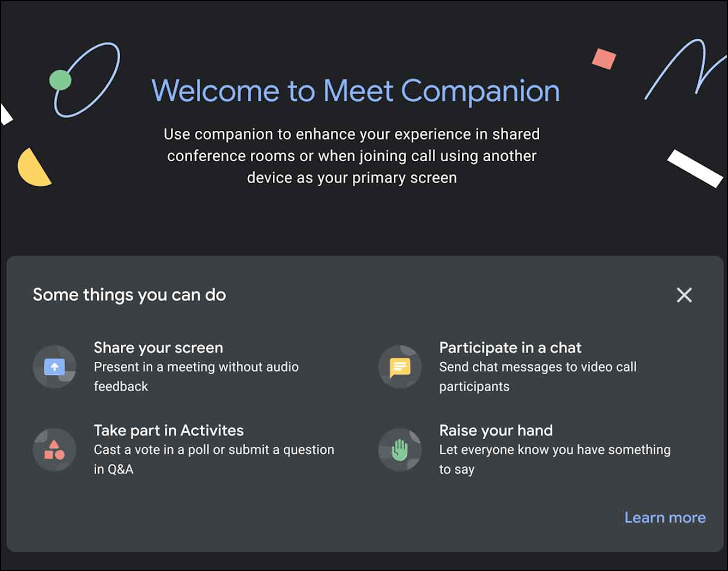Click the green raised hand icon

pyautogui.click(x=400, y=449)
